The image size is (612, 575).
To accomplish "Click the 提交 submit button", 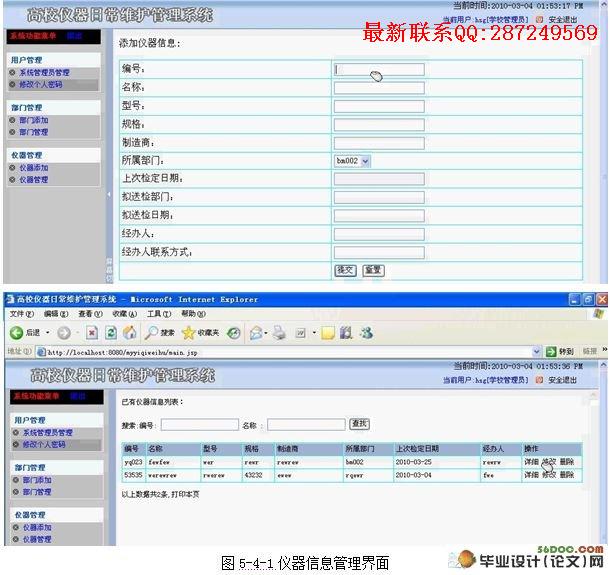I will point(345,270).
